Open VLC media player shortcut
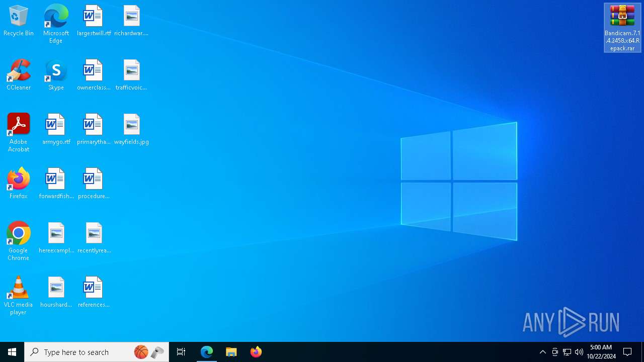 tap(19, 296)
